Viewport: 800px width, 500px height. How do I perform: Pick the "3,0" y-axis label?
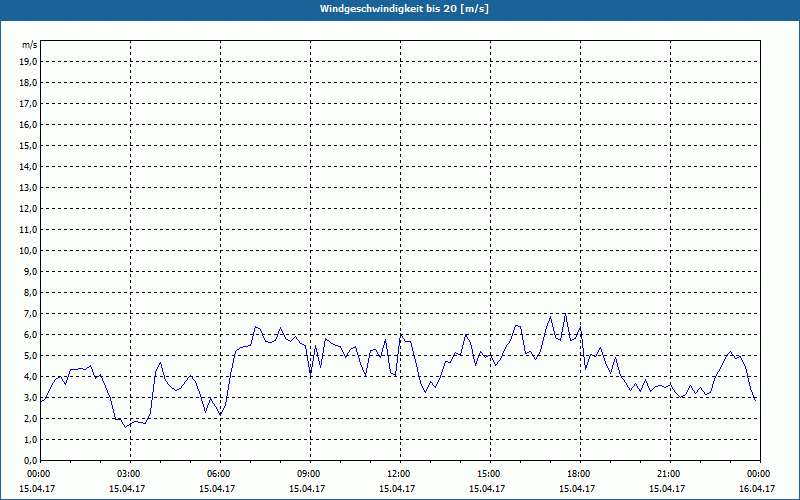pyautogui.click(x=31, y=397)
